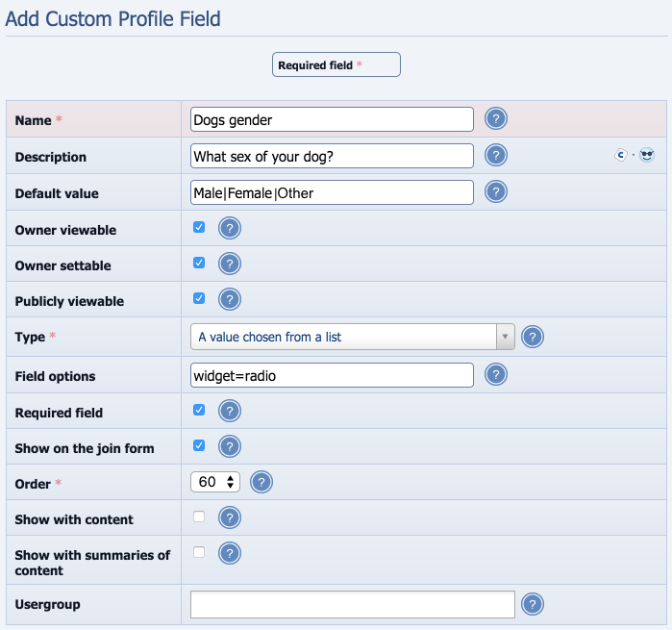Open help for the Type dropdown

pos(533,337)
